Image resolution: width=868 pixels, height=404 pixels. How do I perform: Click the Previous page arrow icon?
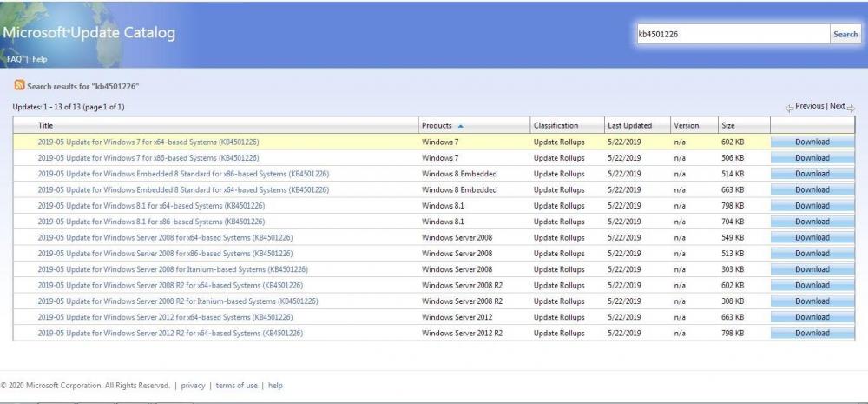point(789,108)
